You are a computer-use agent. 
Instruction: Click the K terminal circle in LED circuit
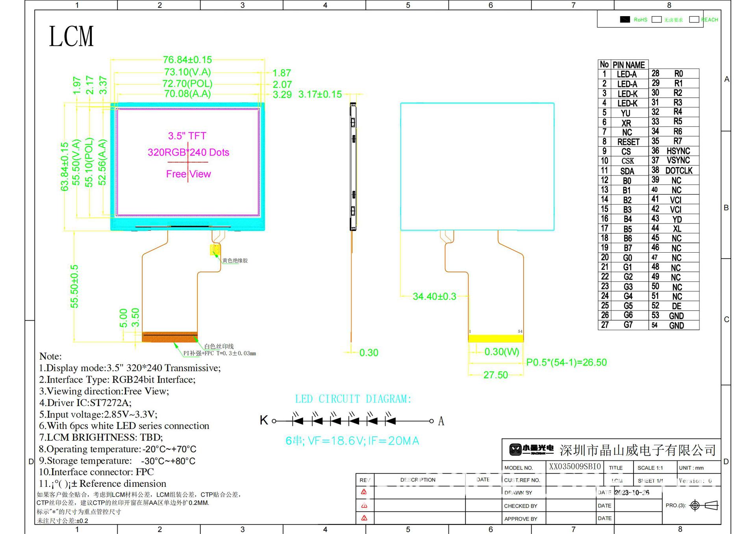274,421
